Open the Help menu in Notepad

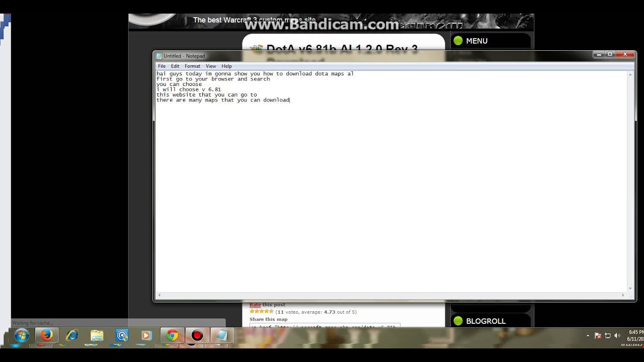click(x=226, y=66)
